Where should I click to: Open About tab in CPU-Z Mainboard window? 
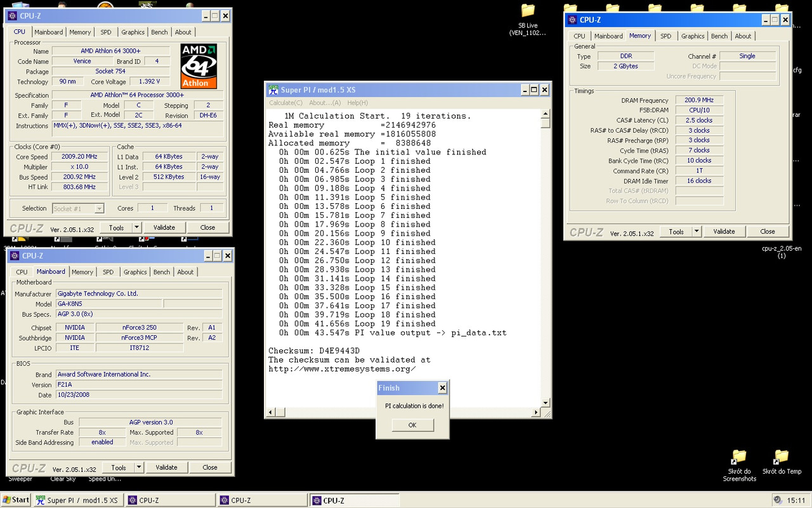tap(185, 272)
